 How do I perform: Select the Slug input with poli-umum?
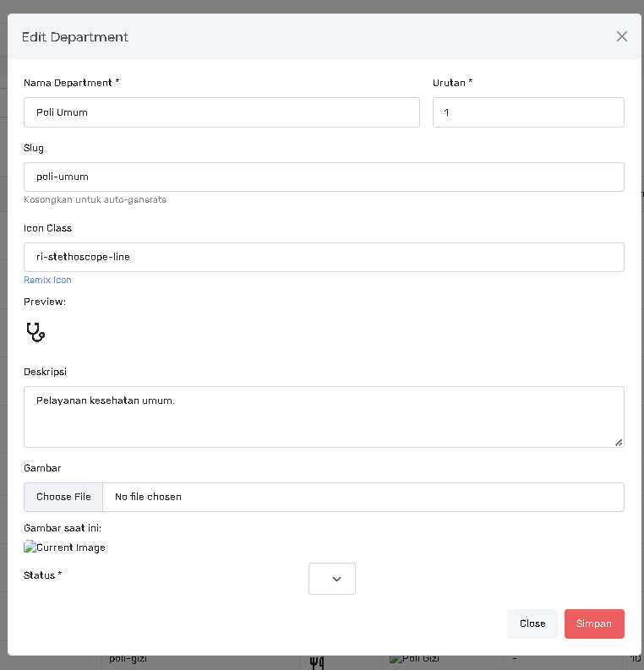324,177
